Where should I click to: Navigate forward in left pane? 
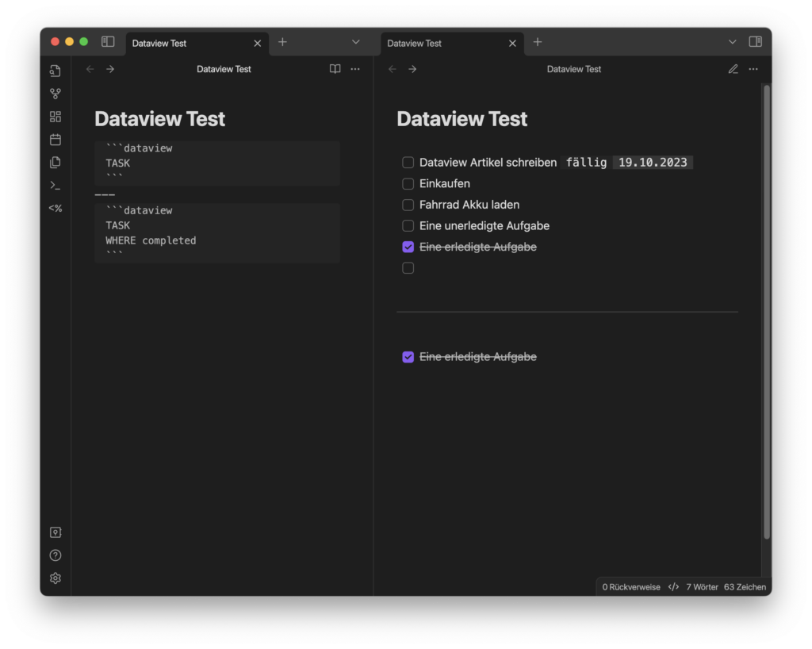[x=110, y=69]
